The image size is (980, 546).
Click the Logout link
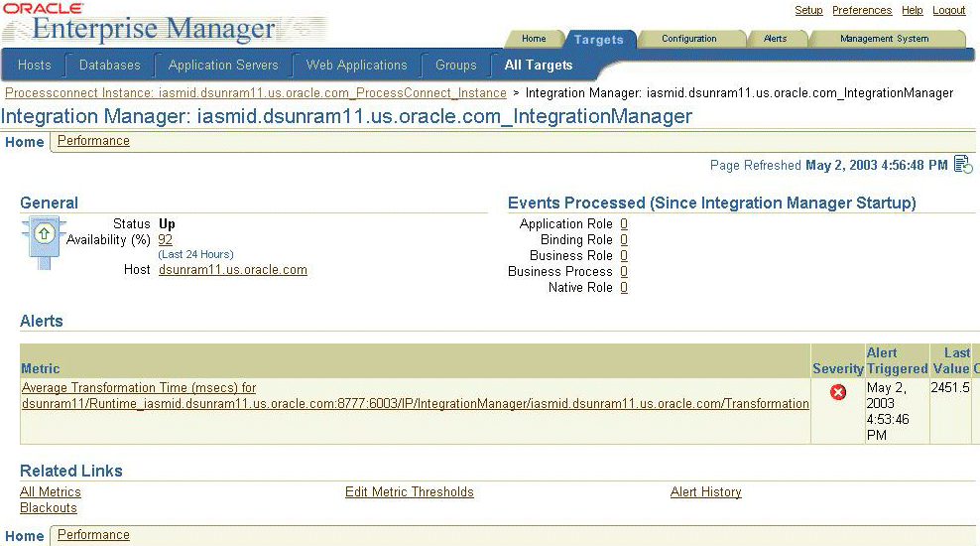(948, 10)
